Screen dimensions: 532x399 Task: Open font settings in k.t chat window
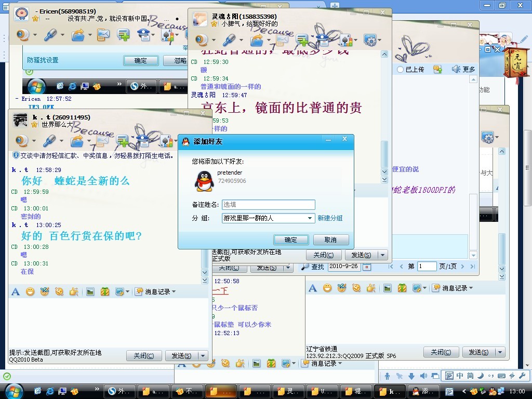(16, 291)
